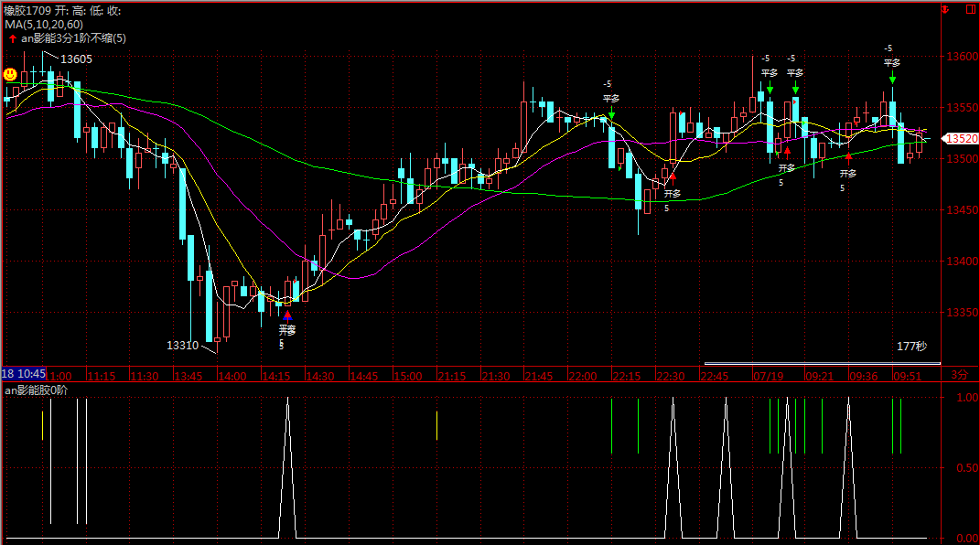Select the 开多 signal marker near 22:30
Viewport: 980px width, 545px height.
(673, 194)
